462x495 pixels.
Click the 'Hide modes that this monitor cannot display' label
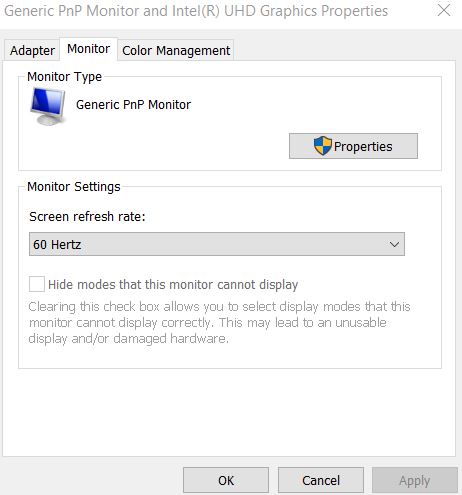pos(173,285)
